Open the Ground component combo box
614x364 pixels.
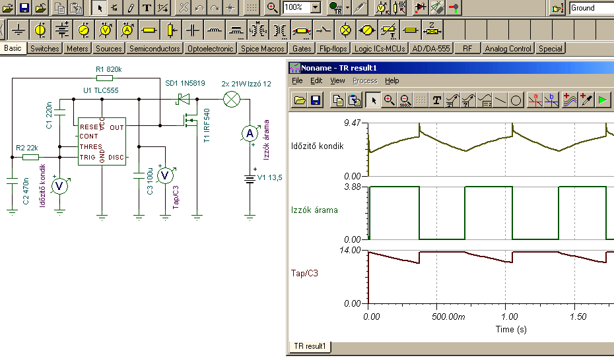pyautogui.click(x=591, y=8)
